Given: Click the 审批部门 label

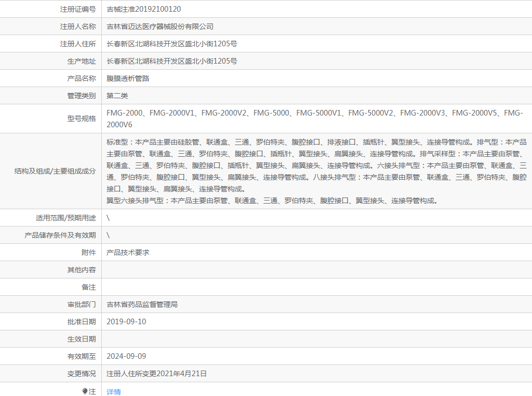Looking at the screenshot, I should (x=81, y=304).
